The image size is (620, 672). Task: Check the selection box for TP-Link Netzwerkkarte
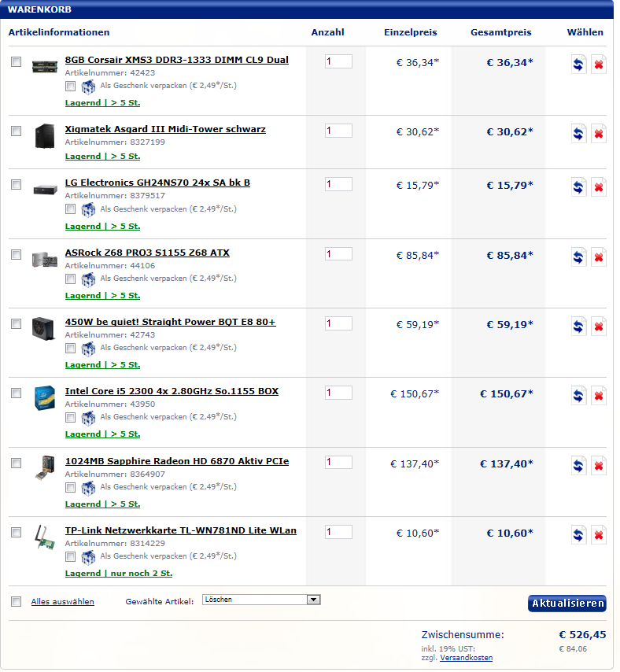click(17, 532)
